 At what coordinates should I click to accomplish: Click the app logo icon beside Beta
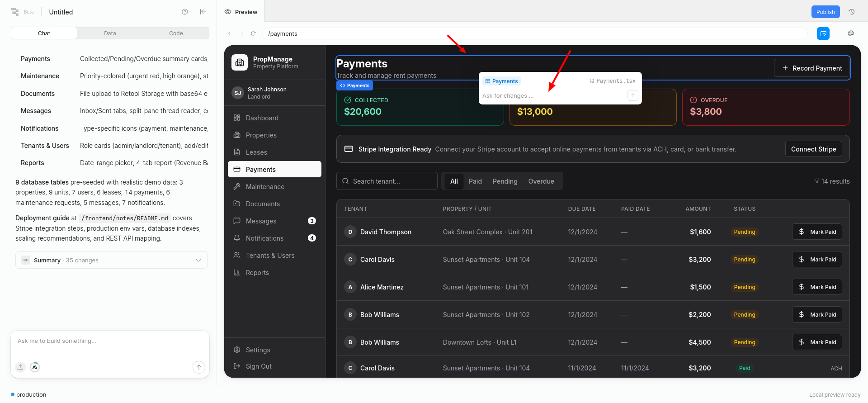pos(15,12)
